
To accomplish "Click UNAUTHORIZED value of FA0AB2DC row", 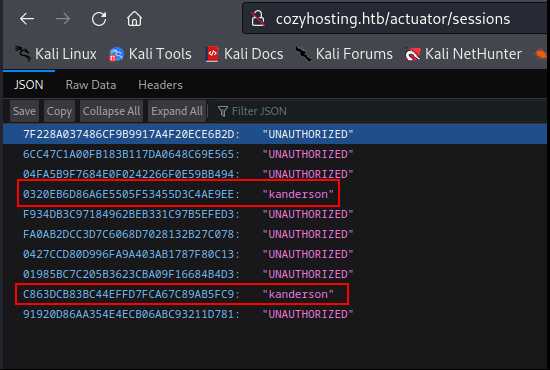I will click(x=308, y=234).
